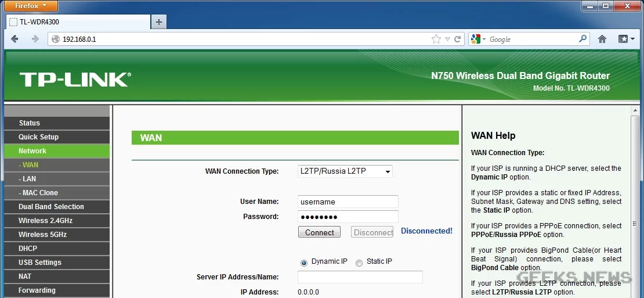Click the search magnifier icon
This screenshot has width=644, height=298.
pos(583,39)
